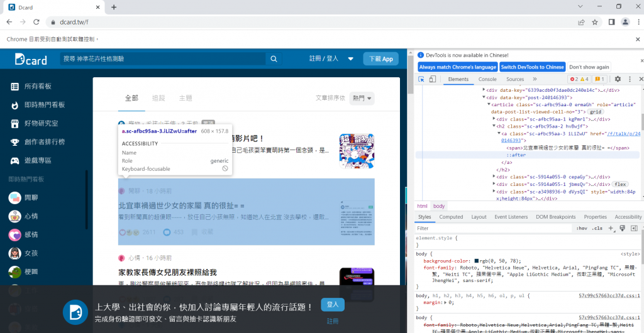Click the issues counter badge showing 1
The image size is (644, 333).
(599, 79)
